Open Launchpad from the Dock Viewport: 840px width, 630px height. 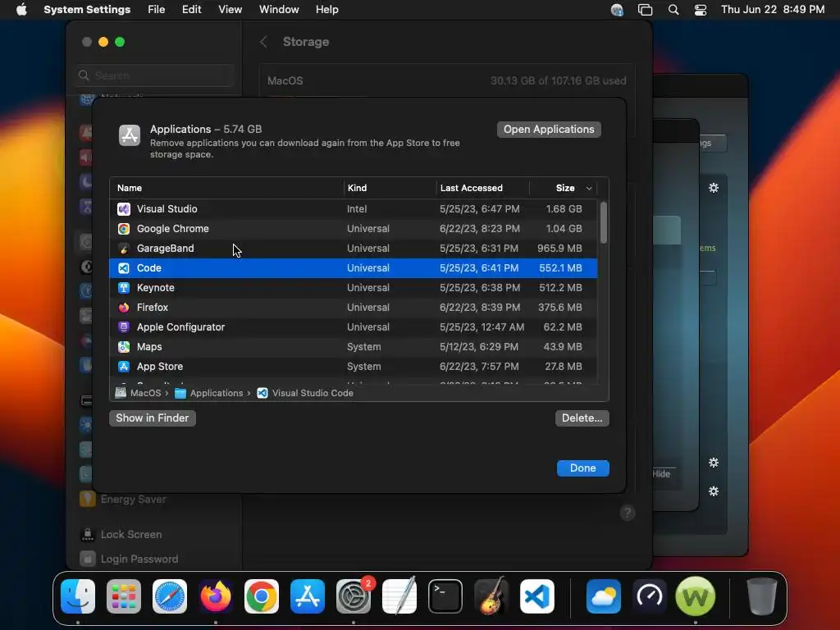(x=124, y=596)
